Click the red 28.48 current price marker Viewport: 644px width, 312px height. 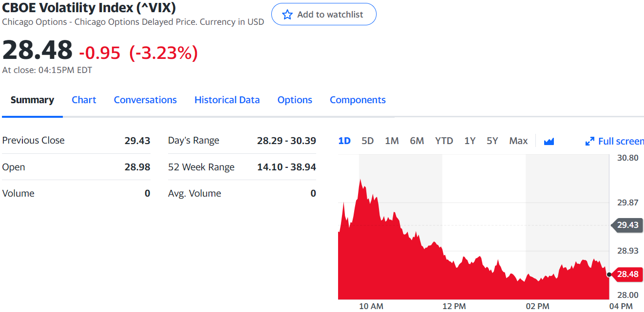coord(627,274)
